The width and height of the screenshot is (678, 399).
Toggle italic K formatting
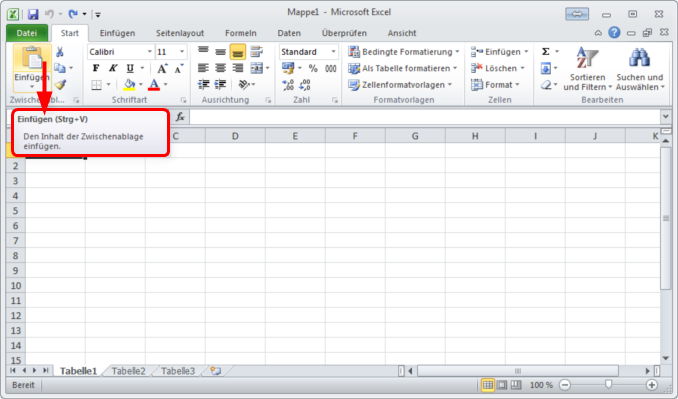point(113,68)
